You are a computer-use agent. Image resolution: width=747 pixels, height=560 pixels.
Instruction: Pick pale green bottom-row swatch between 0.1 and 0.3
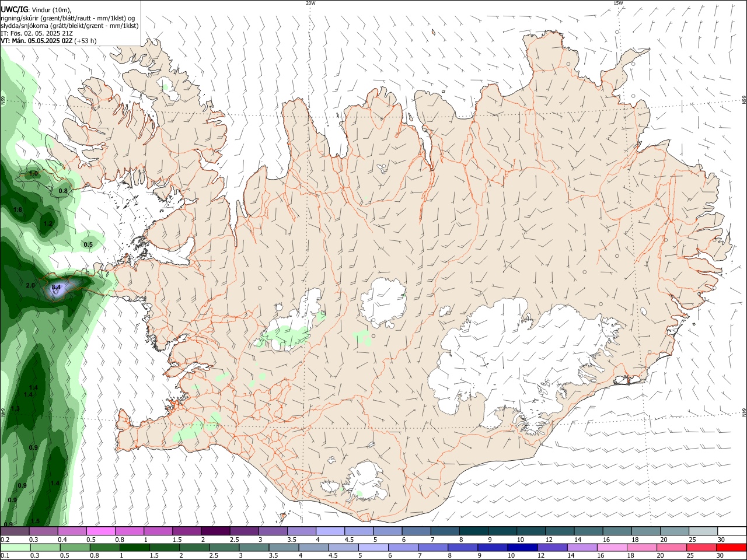[15, 548]
